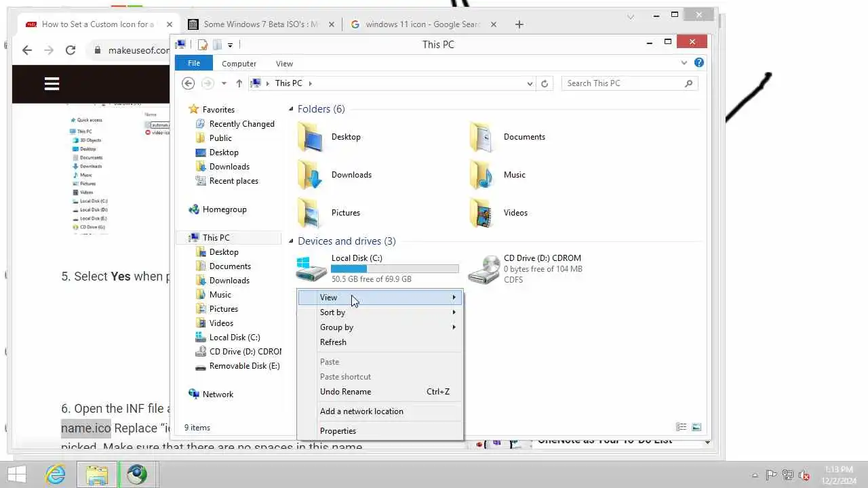The height and width of the screenshot is (488, 868).
Task: Open the hamburger menu on makeuseof page
Action: (x=52, y=84)
